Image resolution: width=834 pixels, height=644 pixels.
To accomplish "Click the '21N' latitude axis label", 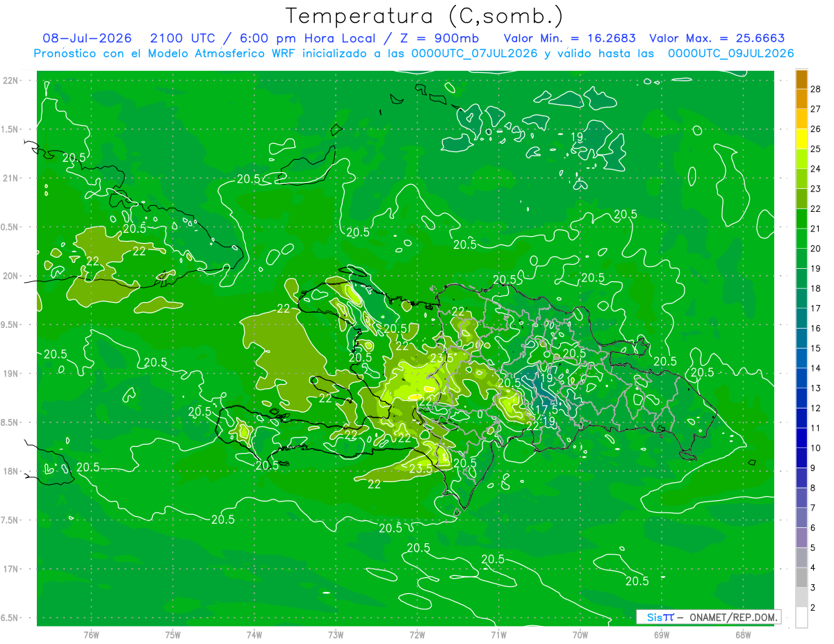I will (10, 178).
